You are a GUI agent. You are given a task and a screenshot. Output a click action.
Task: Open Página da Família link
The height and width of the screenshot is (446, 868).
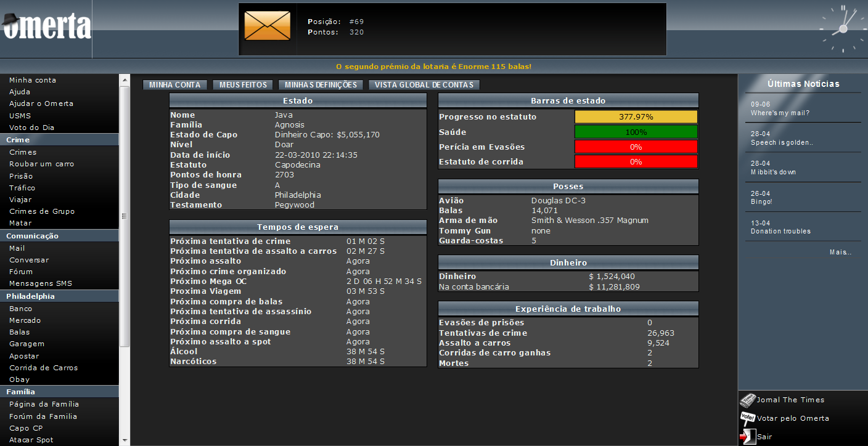coord(44,405)
